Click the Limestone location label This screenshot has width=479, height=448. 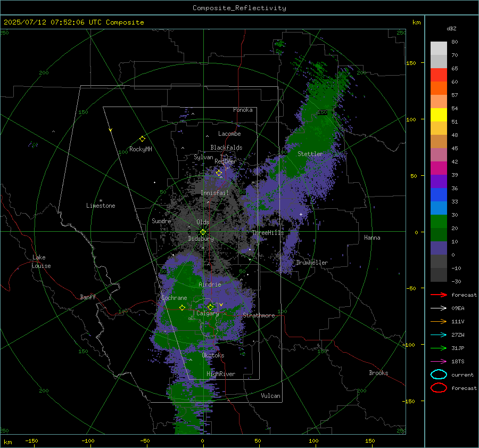pos(101,206)
